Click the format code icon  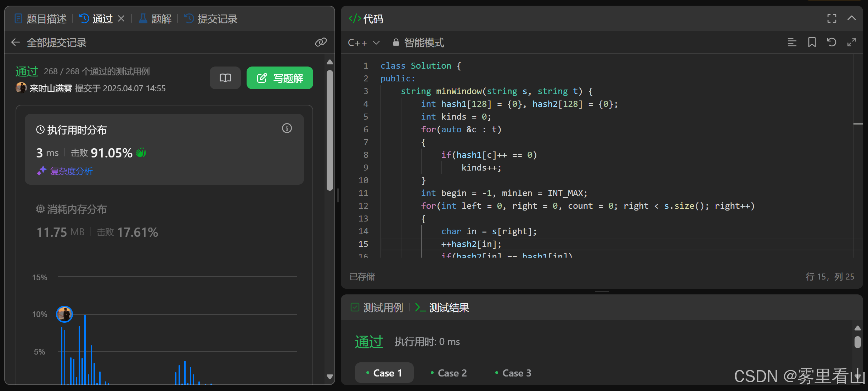point(792,42)
